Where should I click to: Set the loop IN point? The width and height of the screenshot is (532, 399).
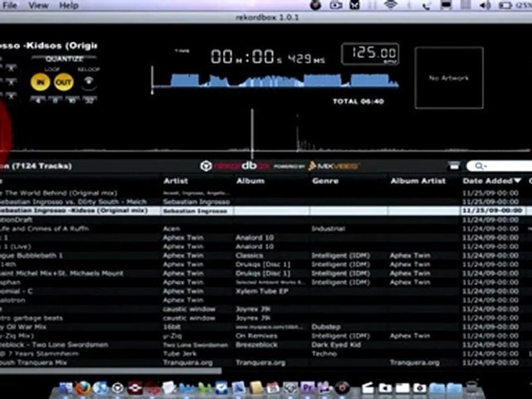coord(40,82)
